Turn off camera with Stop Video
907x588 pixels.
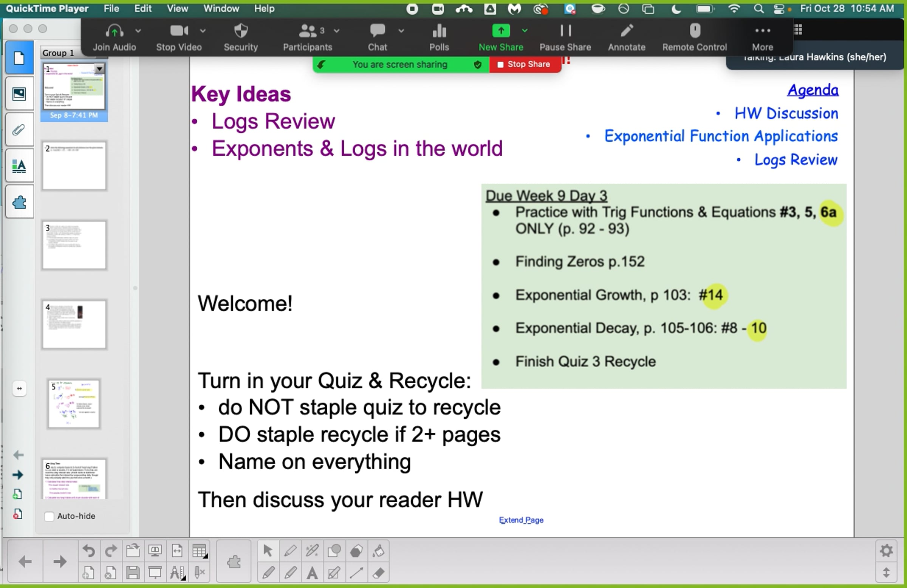pos(179,37)
